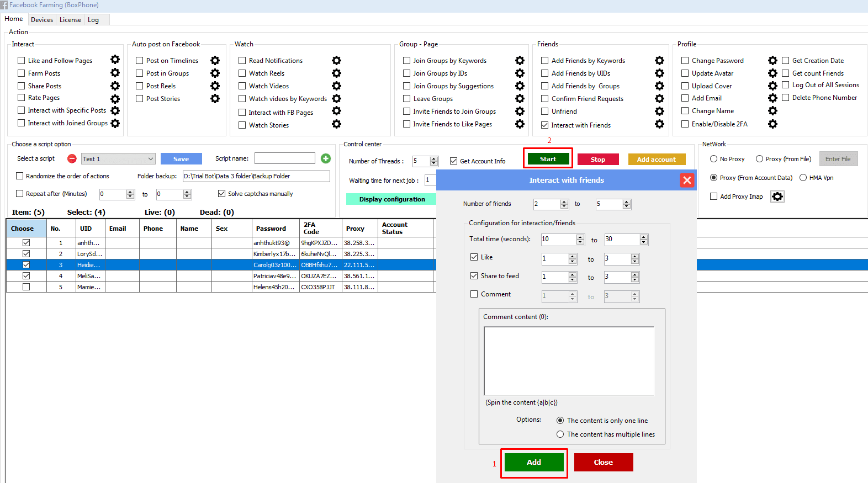Open settings gear for Post on Timelines
Screen dimensions: 868x483
tap(215, 60)
